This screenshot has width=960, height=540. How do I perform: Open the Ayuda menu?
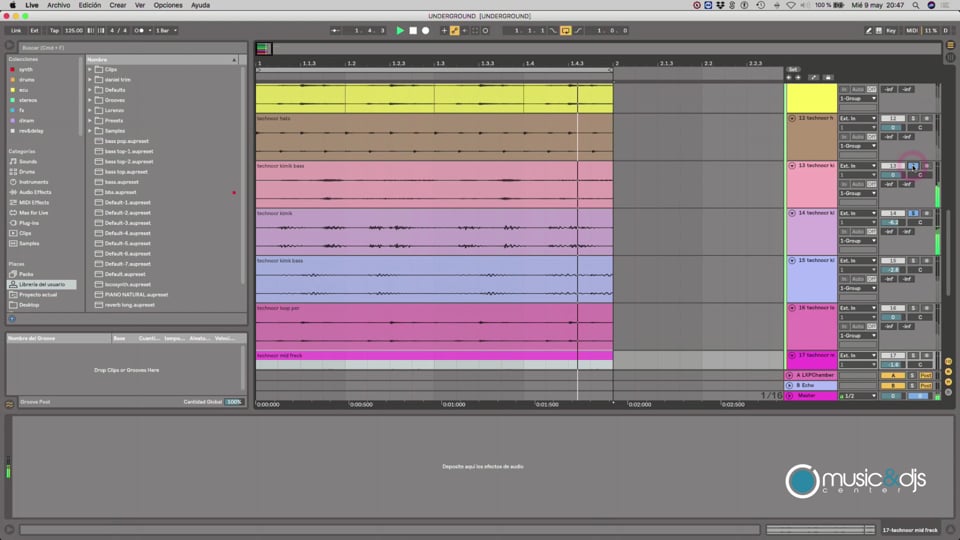point(200,5)
